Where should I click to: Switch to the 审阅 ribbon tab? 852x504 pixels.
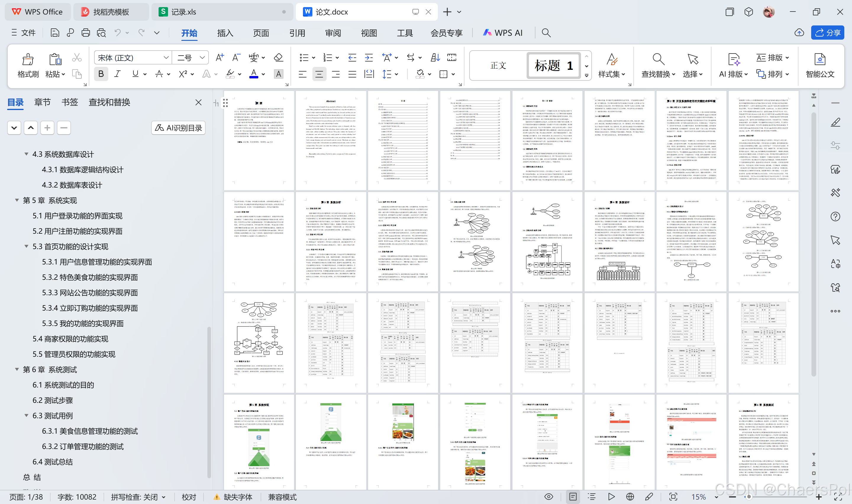point(333,33)
